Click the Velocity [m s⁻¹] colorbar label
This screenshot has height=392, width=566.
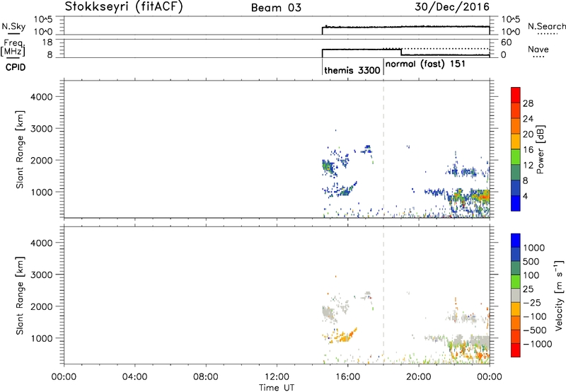tap(559, 295)
